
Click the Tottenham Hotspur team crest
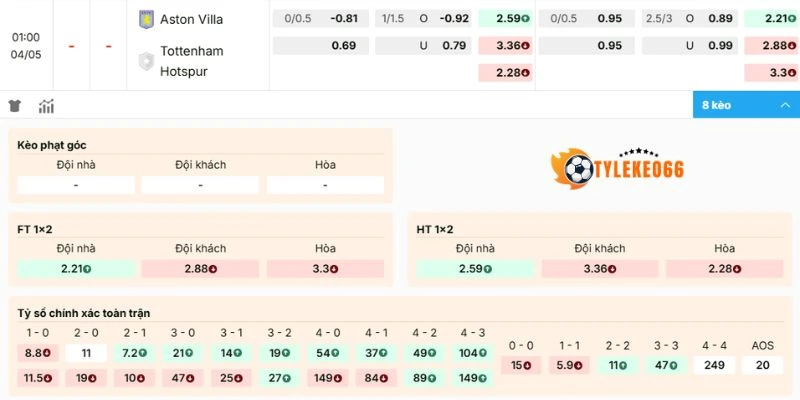(145, 61)
